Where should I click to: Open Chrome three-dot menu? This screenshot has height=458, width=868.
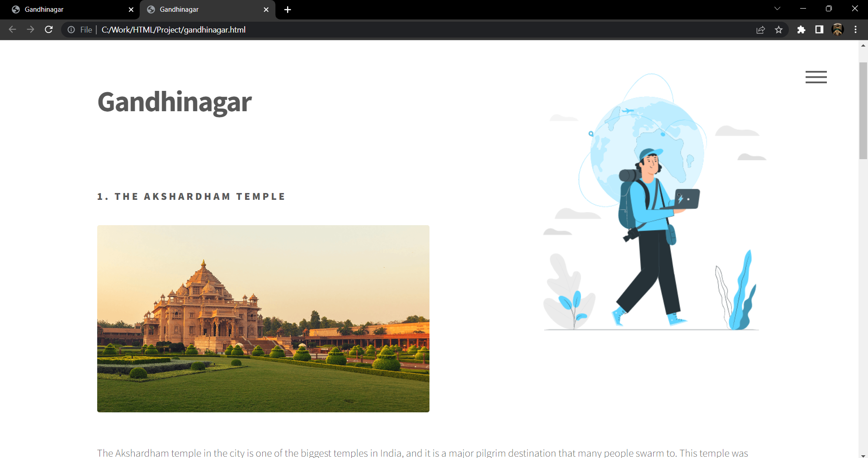pos(856,30)
